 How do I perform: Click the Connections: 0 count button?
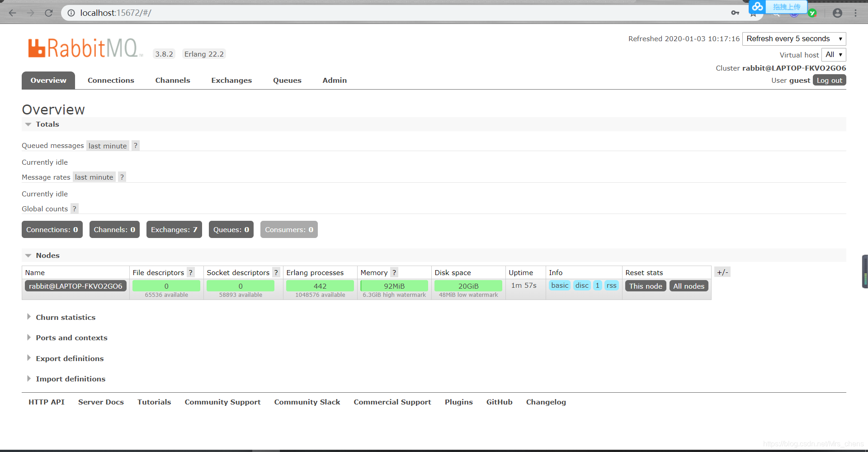click(52, 229)
